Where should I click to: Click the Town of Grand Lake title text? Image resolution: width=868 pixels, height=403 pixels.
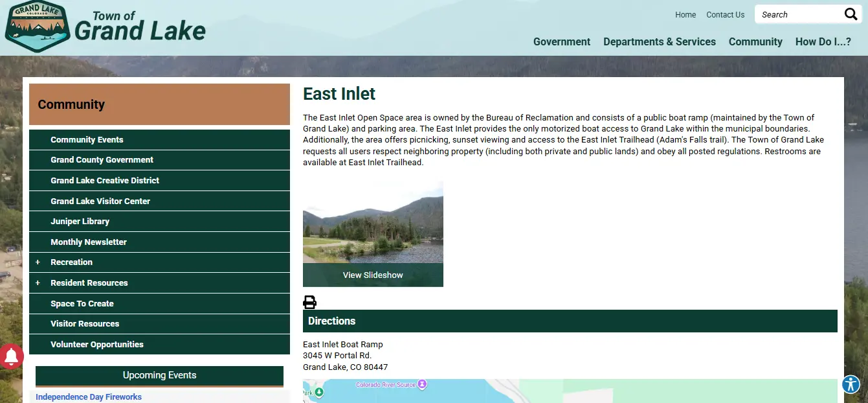tap(140, 26)
